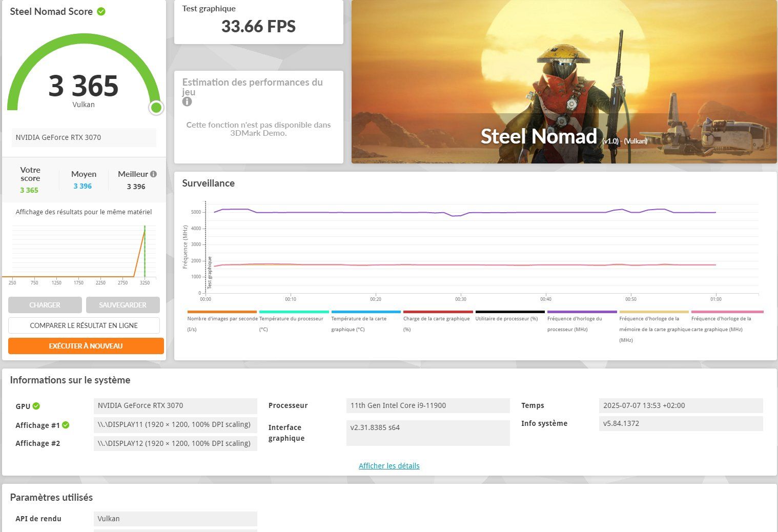Click the Temps date value 2025-07-07
The height and width of the screenshot is (532, 778).
click(x=681, y=405)
